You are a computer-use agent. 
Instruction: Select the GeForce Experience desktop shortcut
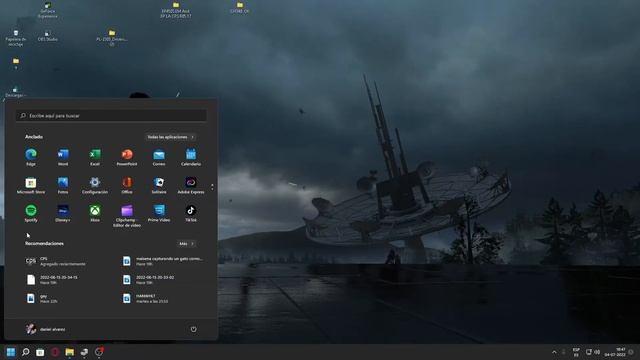coord(47,10)
